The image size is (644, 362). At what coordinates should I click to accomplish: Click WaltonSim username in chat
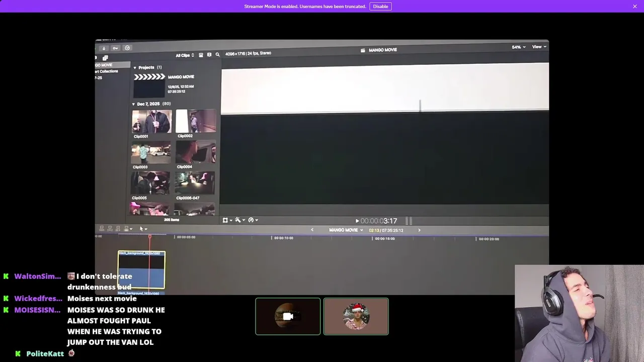click(x=38, y=277)
